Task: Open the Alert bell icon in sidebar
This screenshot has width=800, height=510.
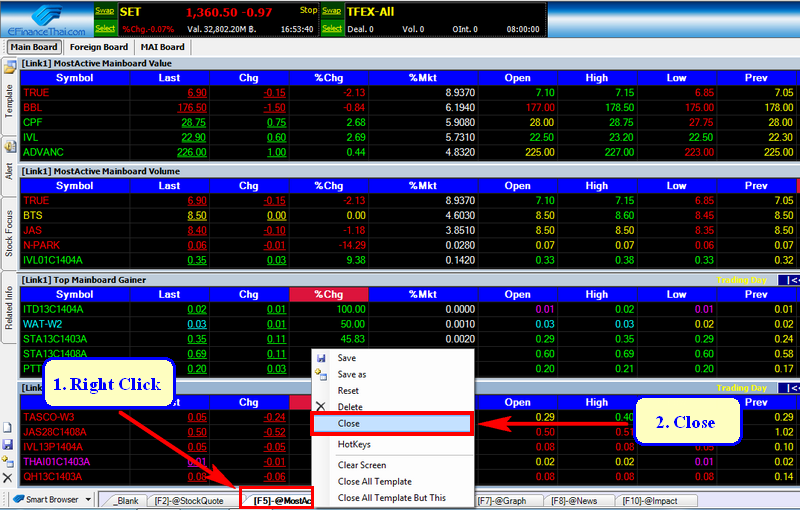Action: pyautogui.click(x=10, y=147)
